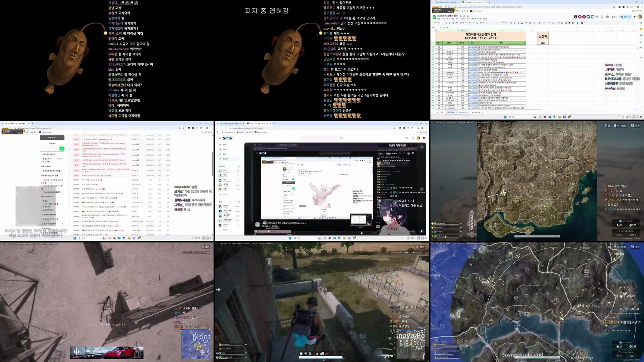This screenshot has height=362, width=644.
Task: Click Windows Start button in spreadsheet window taskbar
Action: click(505, 117)
